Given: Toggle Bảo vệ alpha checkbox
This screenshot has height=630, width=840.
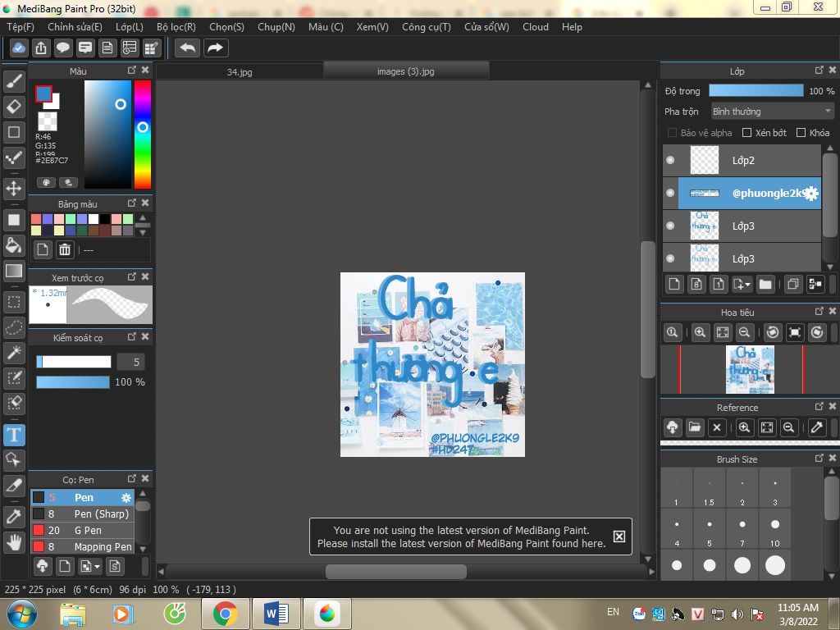Looking at the screenshot, I should (x=672, y=133).
